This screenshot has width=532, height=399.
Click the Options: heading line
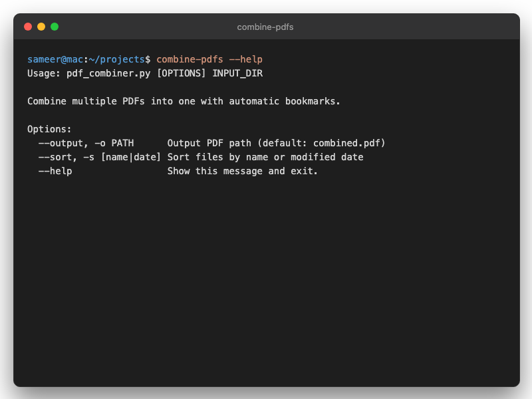(49, 129)
